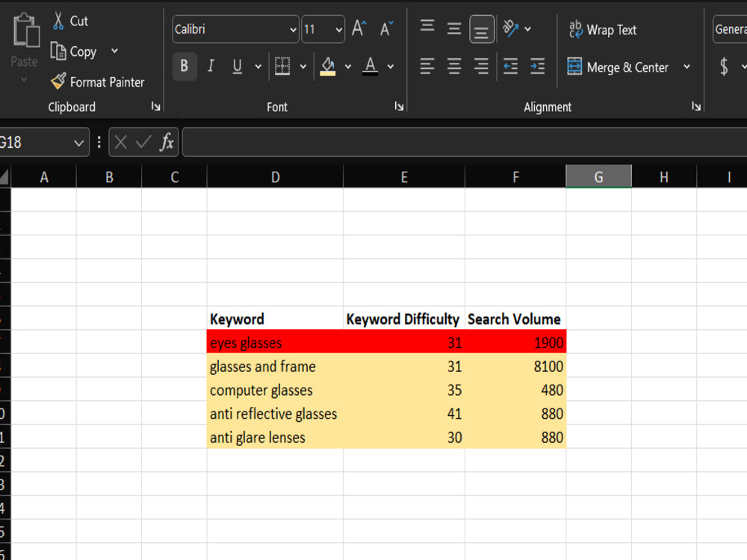
Task: Open the fill color dropdown arrow
Action: click(348, 66)
